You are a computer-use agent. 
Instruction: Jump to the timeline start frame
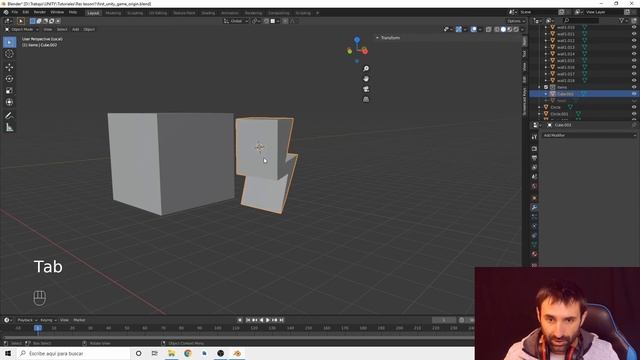[248, 320]
